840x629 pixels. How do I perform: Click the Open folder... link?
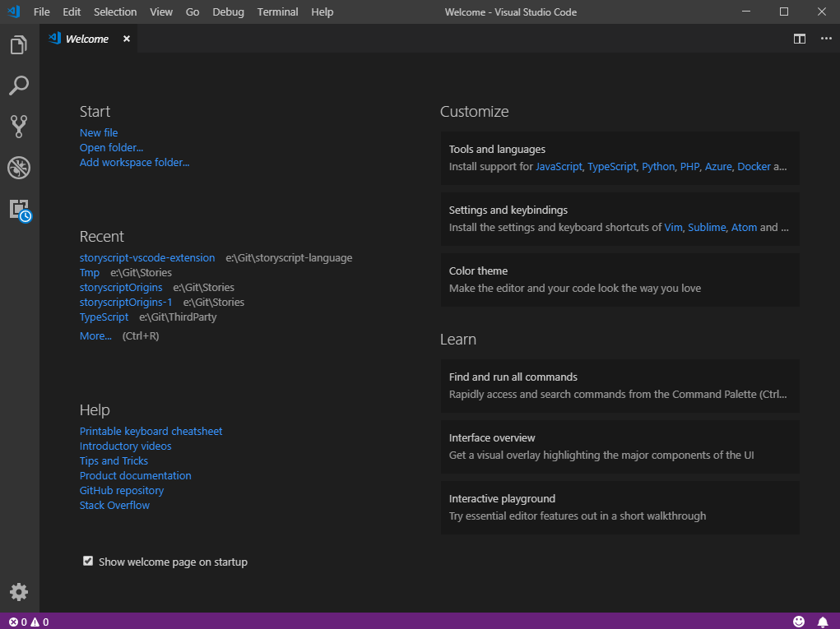tap(111, 148)
